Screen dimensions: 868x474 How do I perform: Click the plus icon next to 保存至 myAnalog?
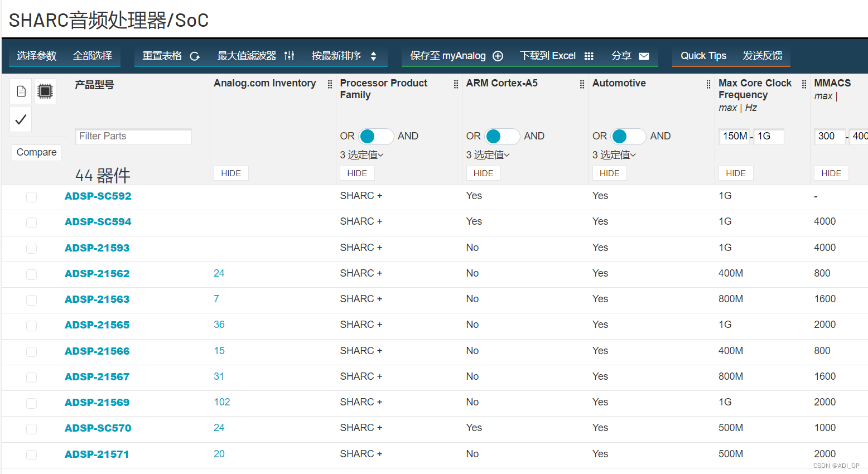point(498,56)
